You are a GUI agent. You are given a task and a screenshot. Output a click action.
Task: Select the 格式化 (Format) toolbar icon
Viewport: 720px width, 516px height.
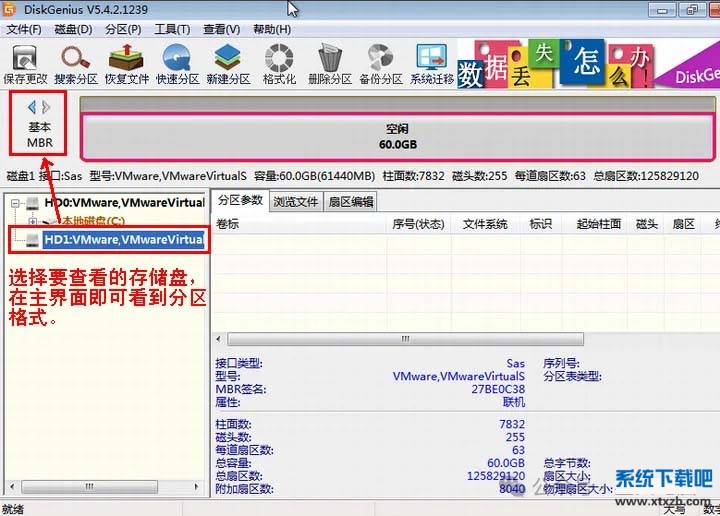point(279,63)
